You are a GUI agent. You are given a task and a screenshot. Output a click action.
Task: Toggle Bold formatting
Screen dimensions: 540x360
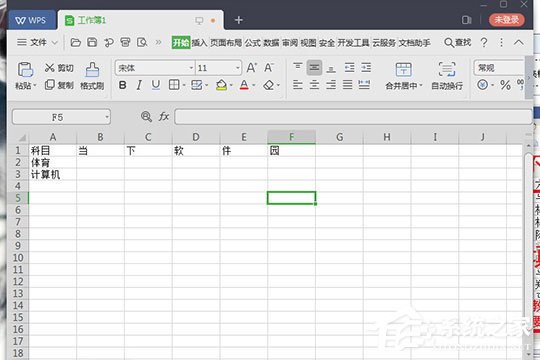click(122, 85)
